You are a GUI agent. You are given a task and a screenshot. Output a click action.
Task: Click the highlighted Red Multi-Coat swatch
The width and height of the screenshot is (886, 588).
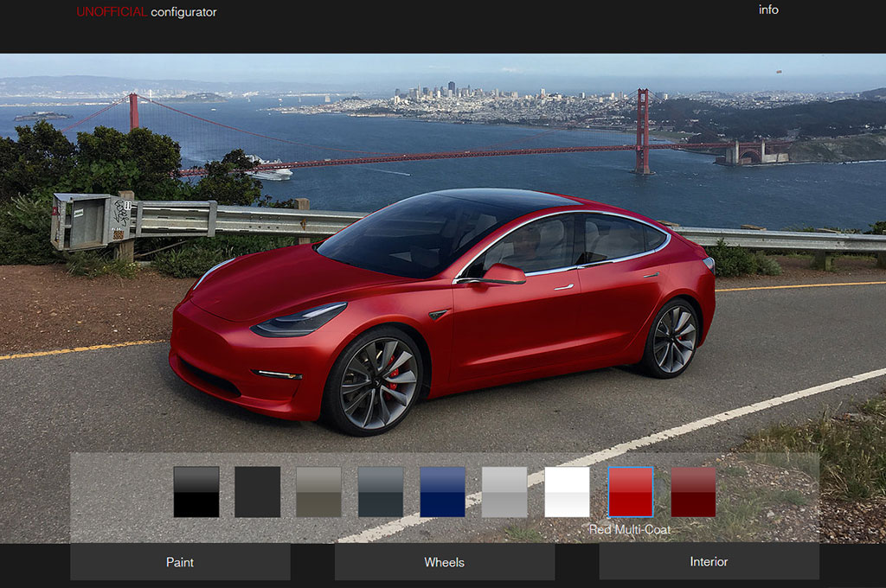630,492
